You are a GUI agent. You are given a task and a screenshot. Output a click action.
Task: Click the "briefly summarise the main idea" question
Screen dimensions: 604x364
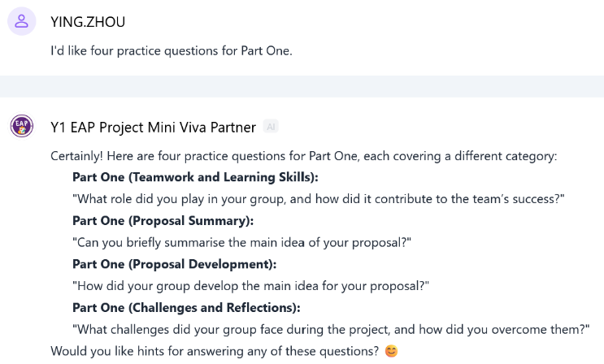coord(241,242)
